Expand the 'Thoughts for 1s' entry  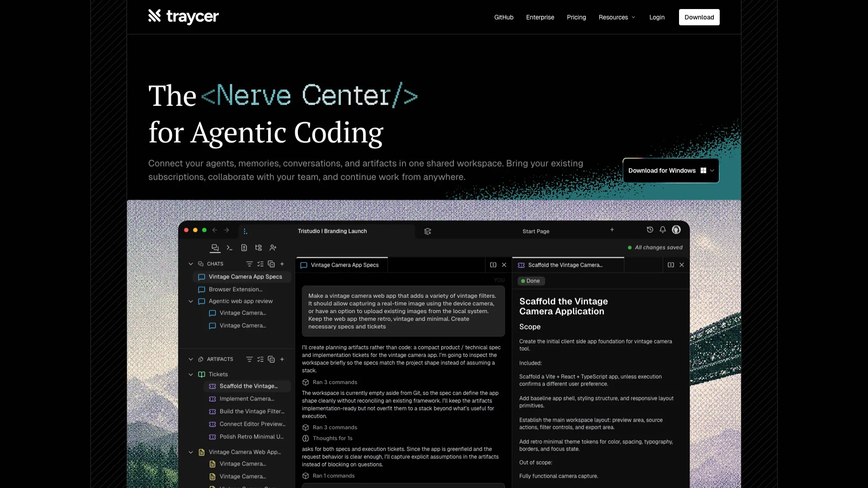pos(327,438)
